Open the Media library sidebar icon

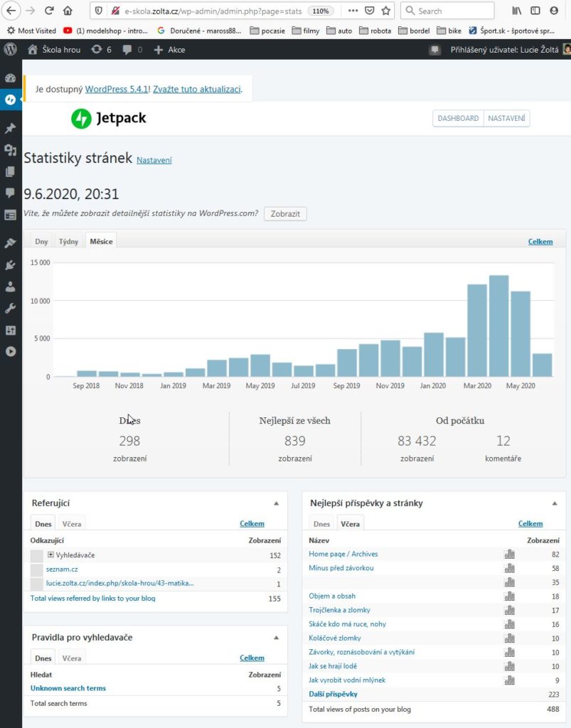click(10, 150)
